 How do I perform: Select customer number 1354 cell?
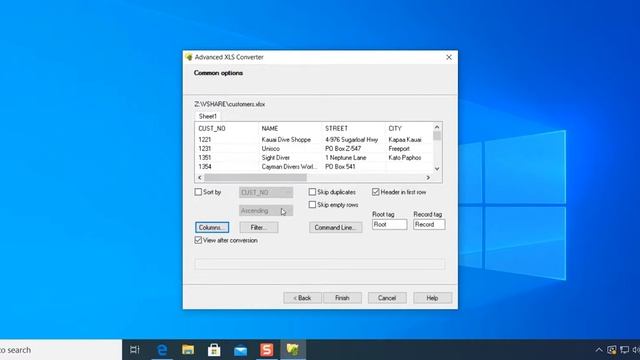click(x=204, y=167)
